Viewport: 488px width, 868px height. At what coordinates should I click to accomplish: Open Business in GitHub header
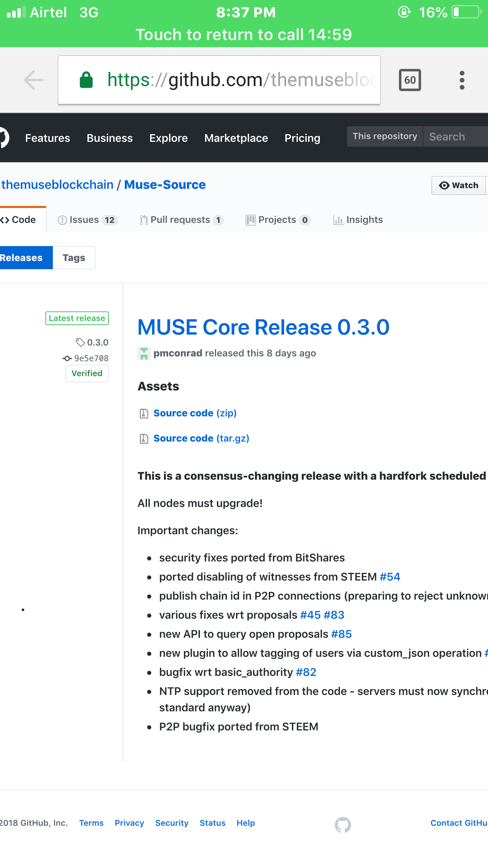(110, 138)
